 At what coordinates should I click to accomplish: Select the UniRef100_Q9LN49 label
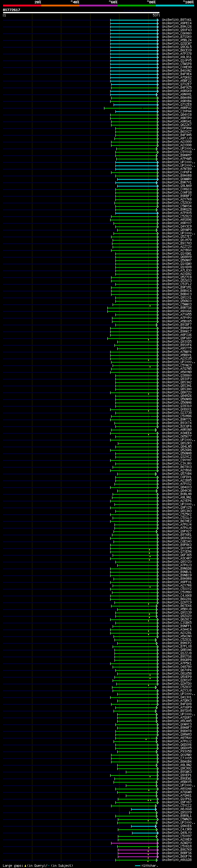(177, 186)
